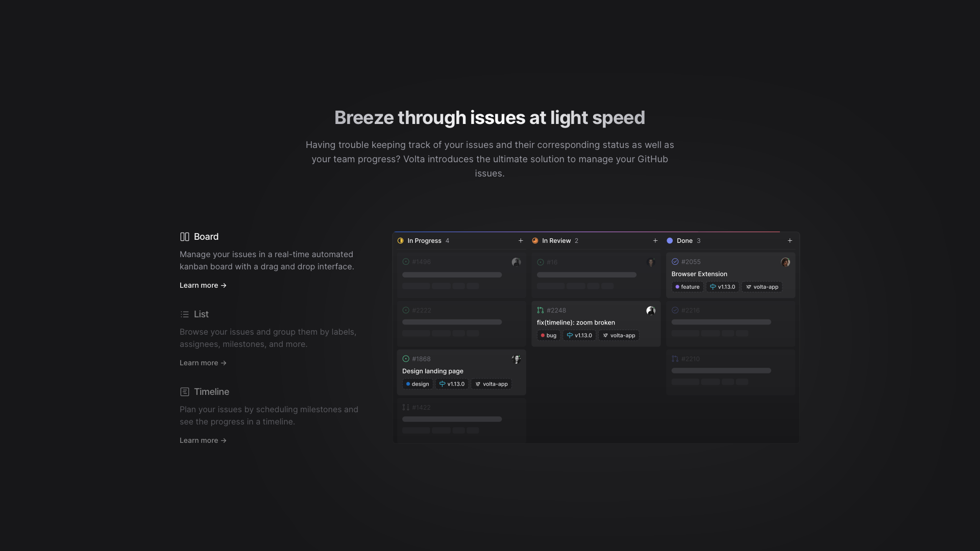Click assignee avatar on issue #2248

pos(651,311)
